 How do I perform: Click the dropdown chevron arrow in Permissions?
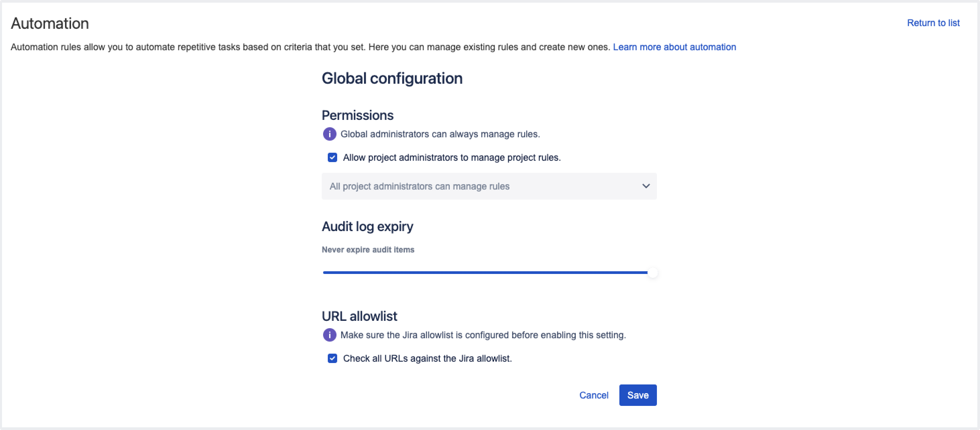pyautogui.click(x=646, y=186)
